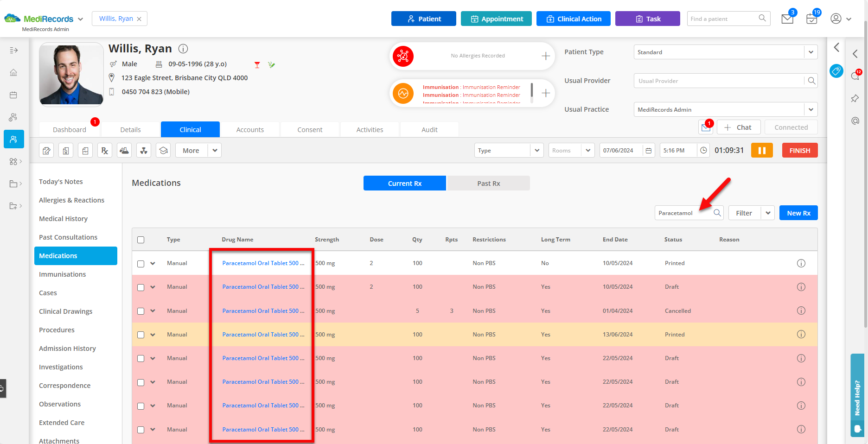
Task: Click info icon on Cancelled medication row
Action: tap(801, 311)
